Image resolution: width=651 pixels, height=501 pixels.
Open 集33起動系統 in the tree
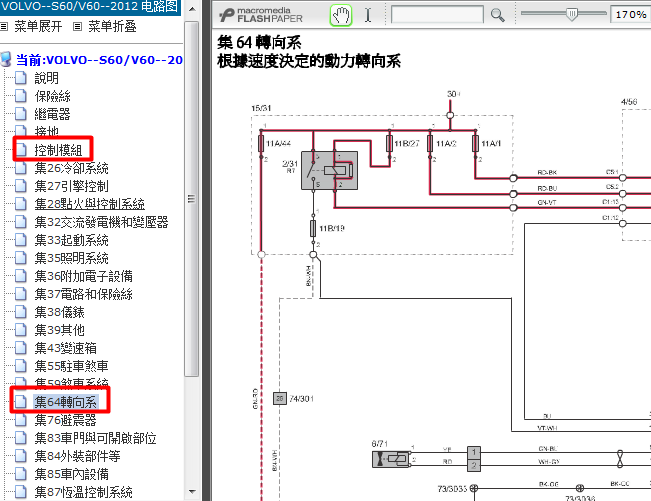click(71, 240)
